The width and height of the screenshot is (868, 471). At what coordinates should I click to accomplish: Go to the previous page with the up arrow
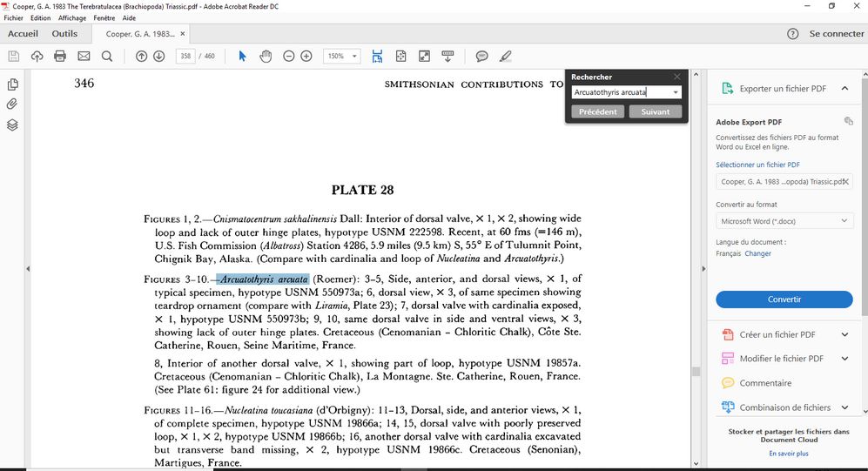[x=141, y=56]
